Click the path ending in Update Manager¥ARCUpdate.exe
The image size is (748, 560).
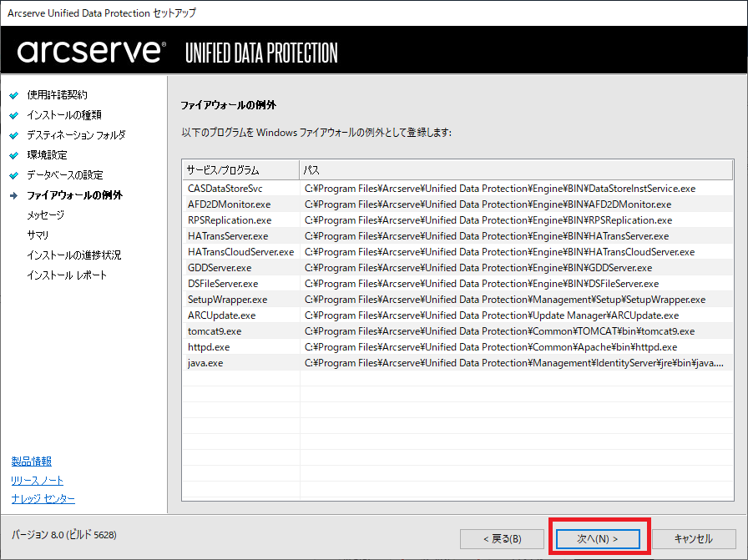coord(492,315)
